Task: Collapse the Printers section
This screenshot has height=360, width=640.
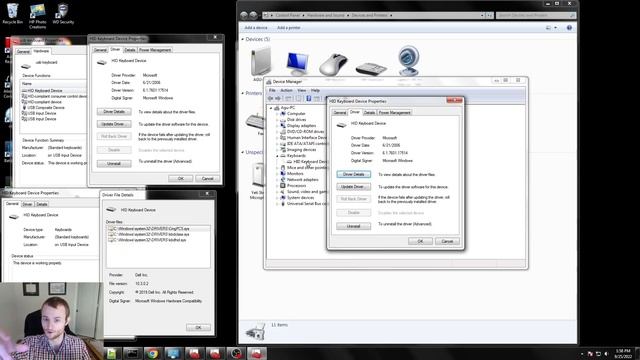Action: coord(243,93)
